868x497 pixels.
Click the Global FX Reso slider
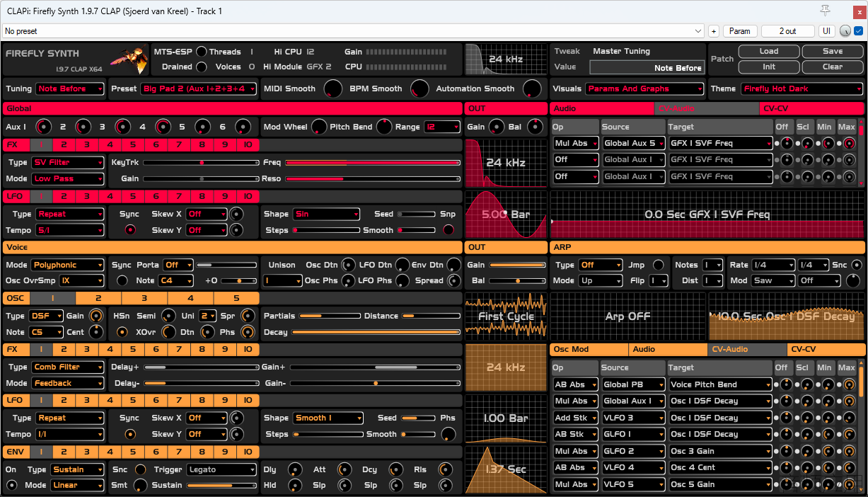(x=373, y=178)
